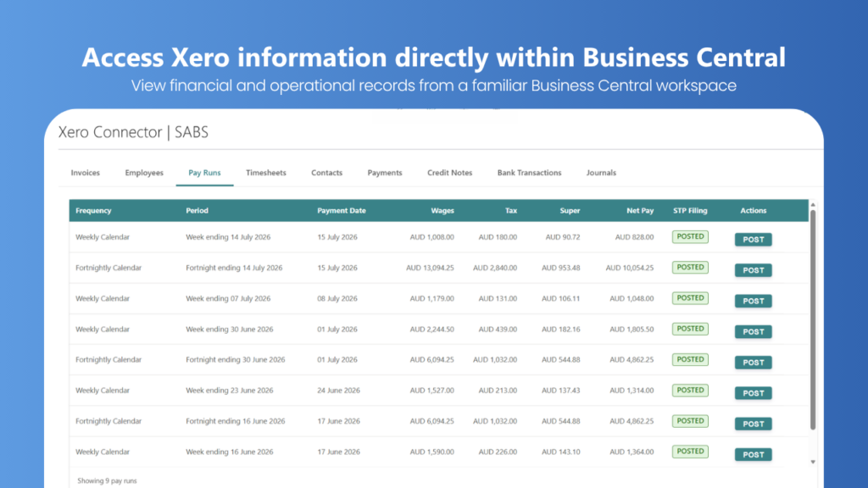
Task: Click the Net Pay column header
Action: point(640,211)
